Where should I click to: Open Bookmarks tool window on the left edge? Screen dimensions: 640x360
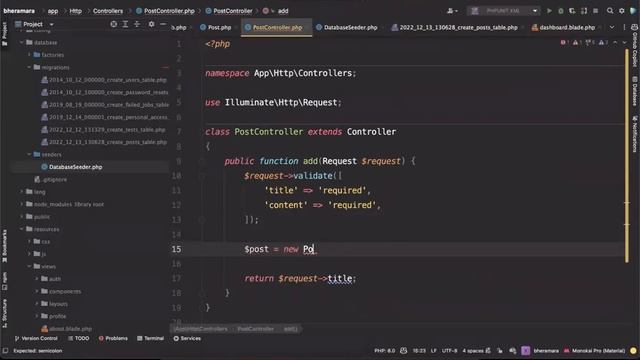click(x=4, y=246)
